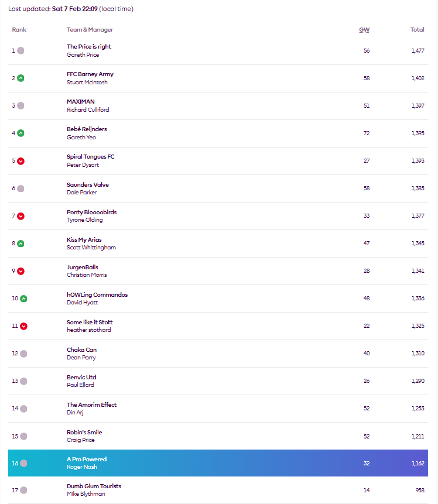Open The Amorim Effect team
The width and height of the screenshot is (438, 504).
point(91,405)
